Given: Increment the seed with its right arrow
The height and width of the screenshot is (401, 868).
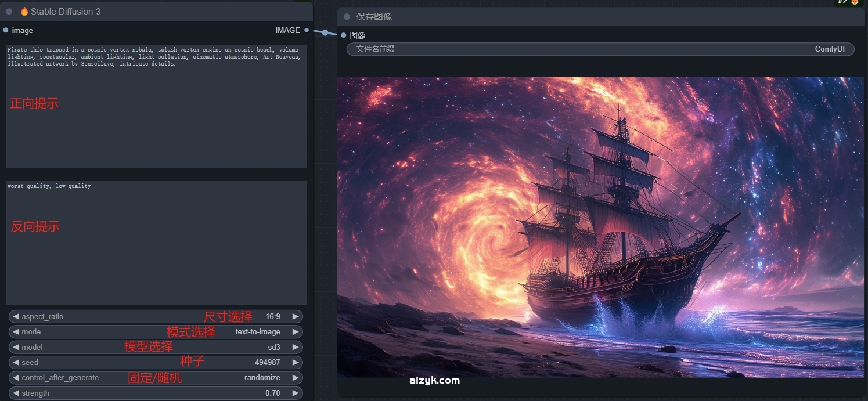Looking at the screenshot, I should [x=296, y=362].
